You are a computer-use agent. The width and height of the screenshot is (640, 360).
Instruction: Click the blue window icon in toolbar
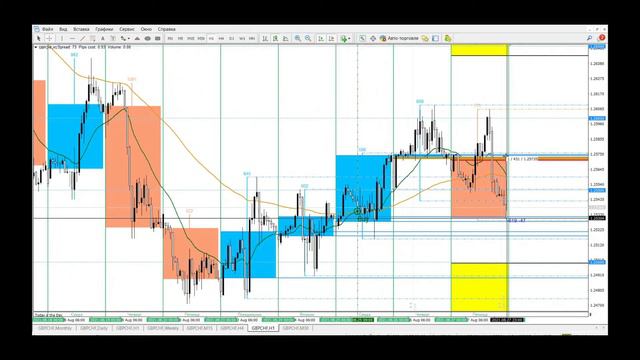pos(436,38)
